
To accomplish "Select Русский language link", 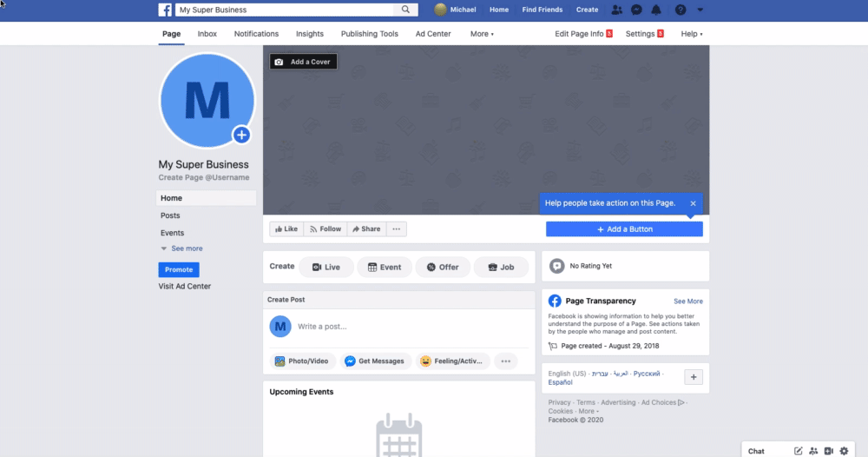I will pyautogui.click(x=647, y=374).
